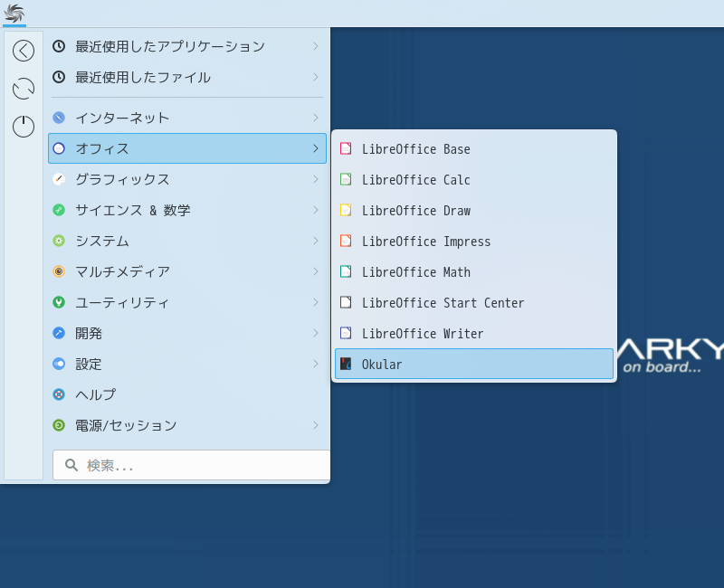This screenshot has height=588, width=724.
Task: Expand the 開発 submenu arrow
Action: click(316, 333)
